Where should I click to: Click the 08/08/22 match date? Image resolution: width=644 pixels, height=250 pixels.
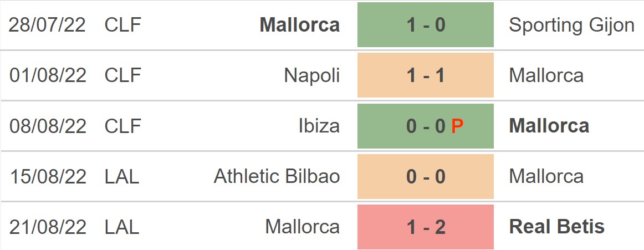coord(48,126)
